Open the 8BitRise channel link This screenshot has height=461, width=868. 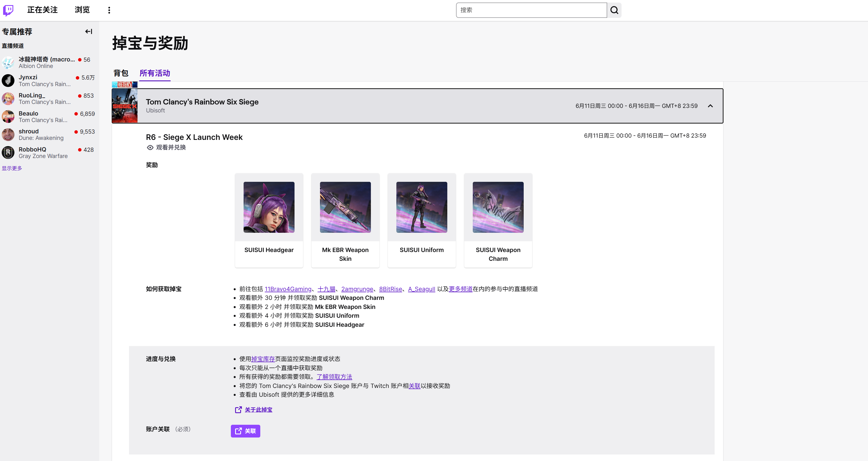(x=390, y=289)
